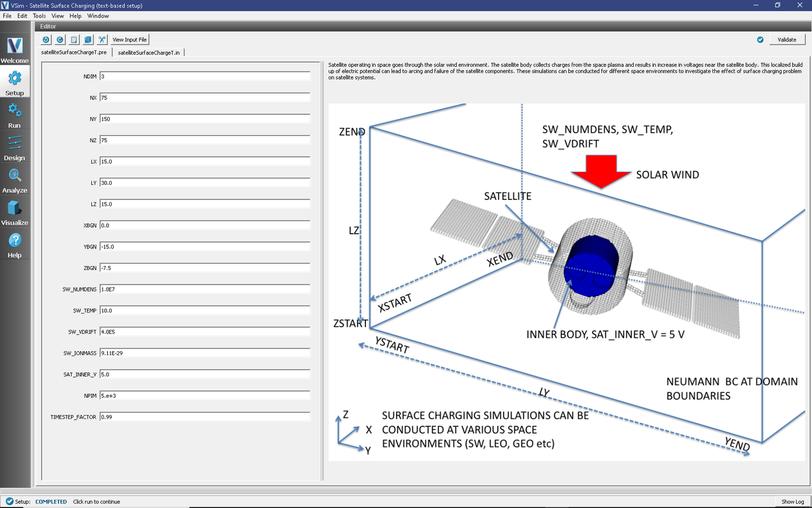
Task: Switch to the Run section
Action: coord(15,115)
